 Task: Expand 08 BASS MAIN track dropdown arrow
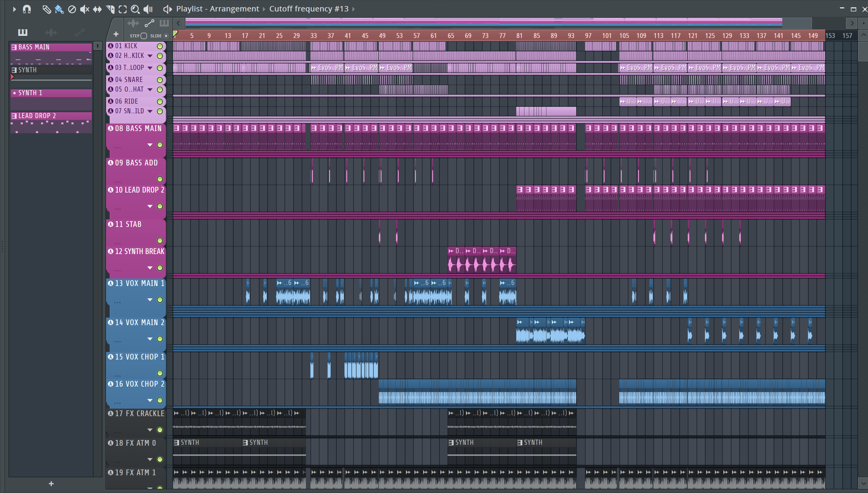tap(150, 145)
